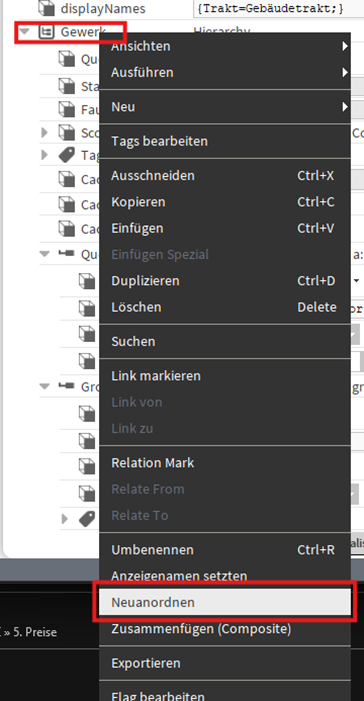
Task: Expand the Tags row arrow
Action: coord(44,155)
